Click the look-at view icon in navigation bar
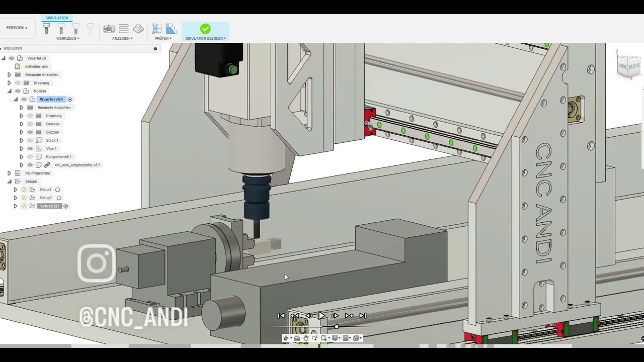Screen dimensions: 644x362 point(297,338)
